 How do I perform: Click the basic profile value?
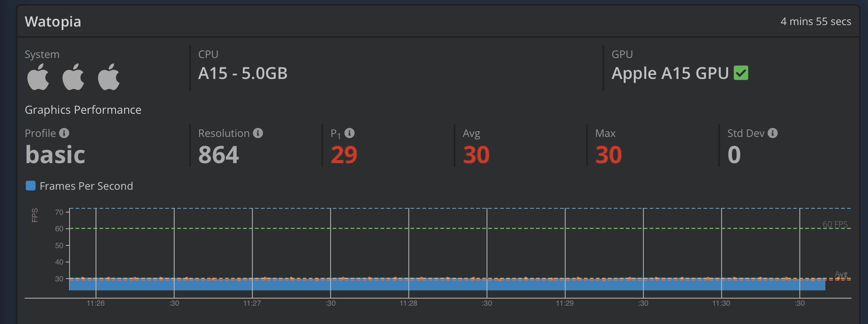[55, 155]
